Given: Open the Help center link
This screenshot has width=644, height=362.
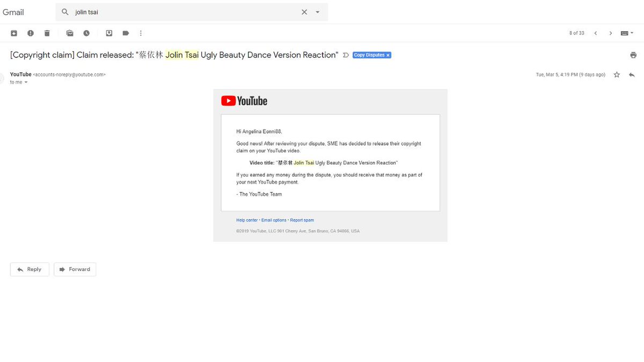Looking at the screenshot, I should (247, 220).
